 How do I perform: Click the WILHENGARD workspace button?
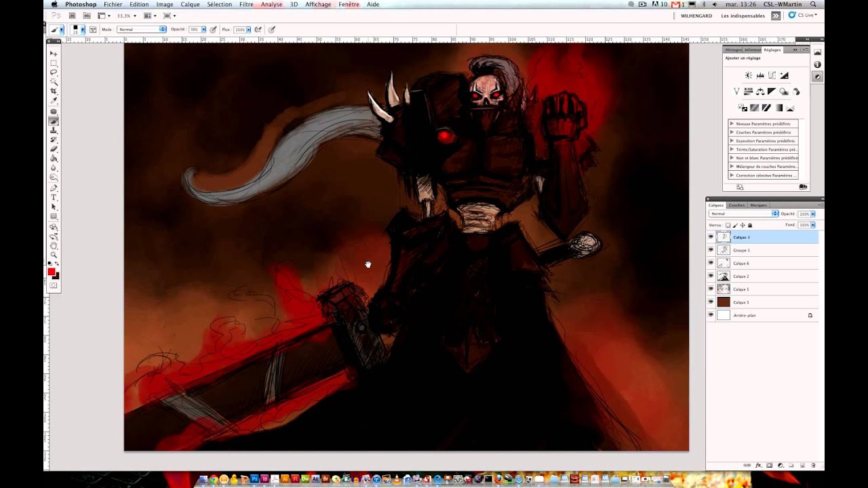click(696, 16)
